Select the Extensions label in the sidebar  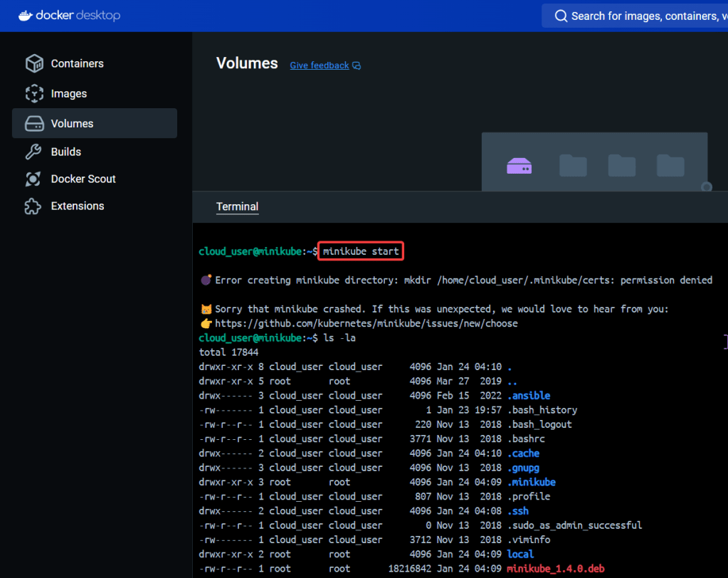pos(78,206)
